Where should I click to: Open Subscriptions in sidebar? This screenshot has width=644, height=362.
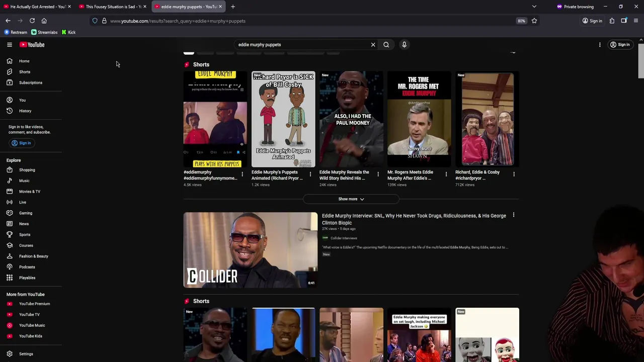click(31, 82)
